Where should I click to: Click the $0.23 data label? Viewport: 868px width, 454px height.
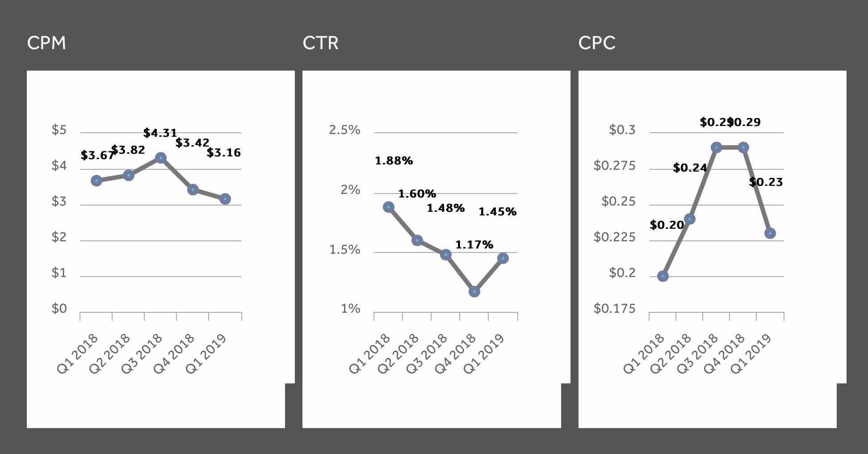coord(766,182)
